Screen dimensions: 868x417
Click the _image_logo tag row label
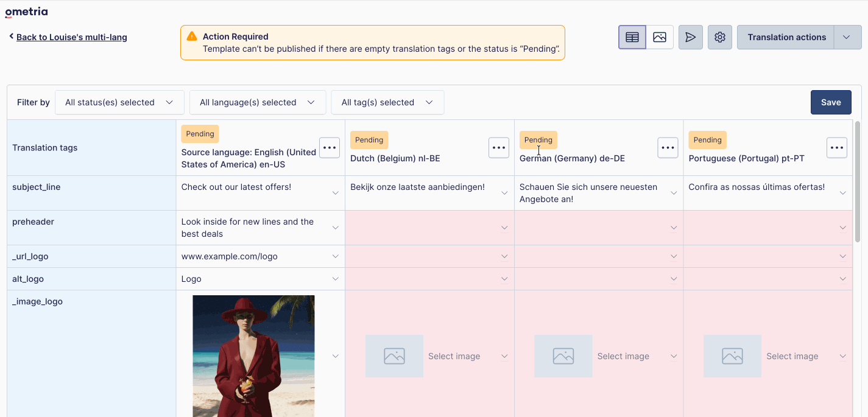(38, 301)
